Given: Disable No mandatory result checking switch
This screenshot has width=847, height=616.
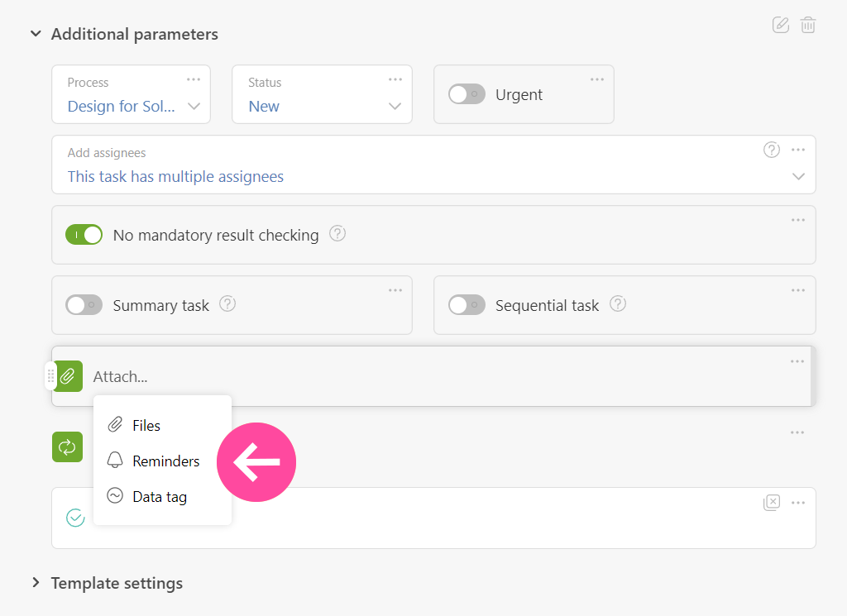Looking at the screenshot, I should tap(84, 235).
